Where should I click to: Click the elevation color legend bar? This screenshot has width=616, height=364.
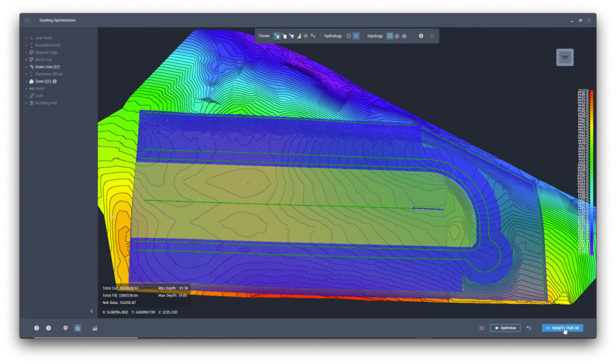pyautogui.click(x=592, y=172)
